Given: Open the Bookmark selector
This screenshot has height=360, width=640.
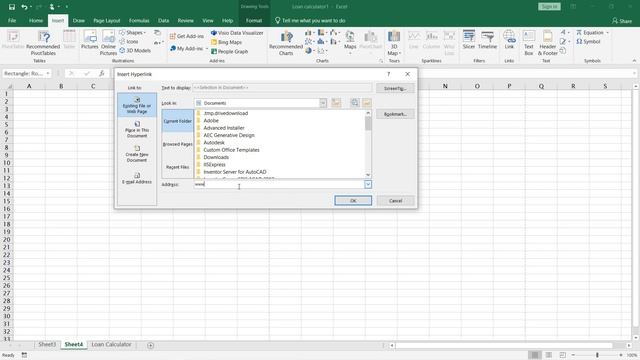Looking at the screenshot, I should coord(395,114).
